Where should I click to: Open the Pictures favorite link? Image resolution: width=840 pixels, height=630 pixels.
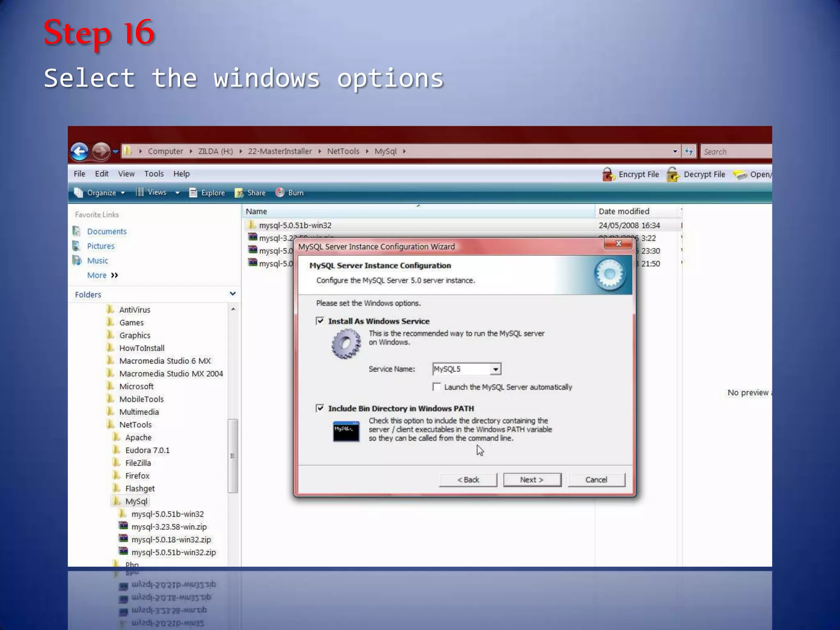click(x=100, y=246)
